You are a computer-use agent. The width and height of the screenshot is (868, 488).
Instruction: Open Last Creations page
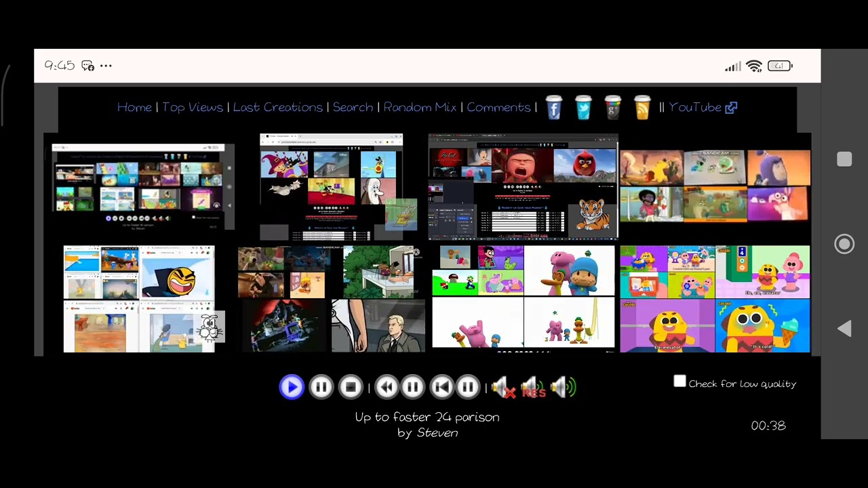tap(278, 107)
